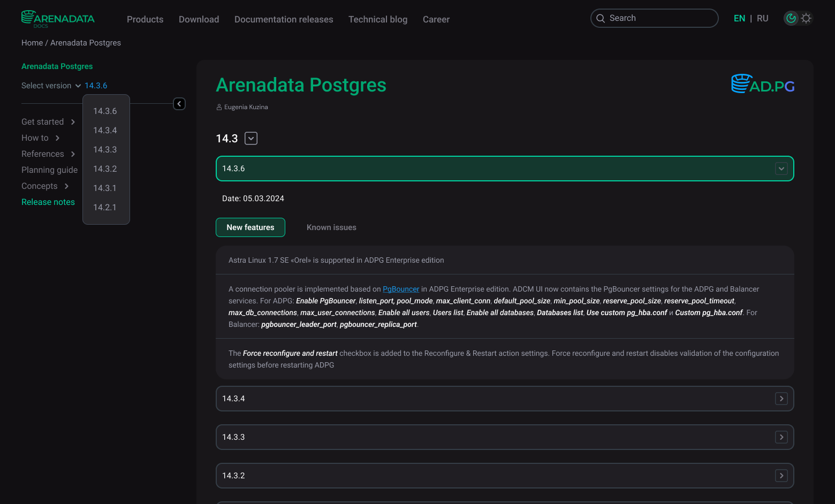Screen dimensions: 835x504
Task: Open the Products menu
Action: 145,19
